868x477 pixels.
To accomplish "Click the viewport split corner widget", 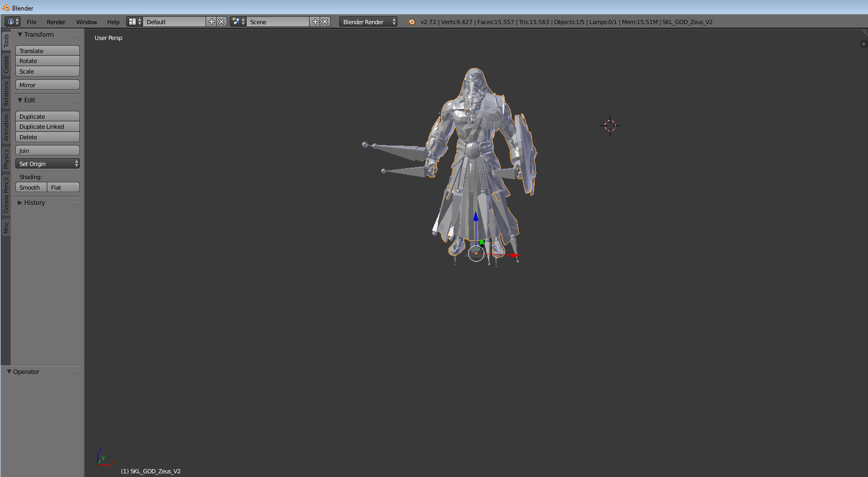I will 864,33.
